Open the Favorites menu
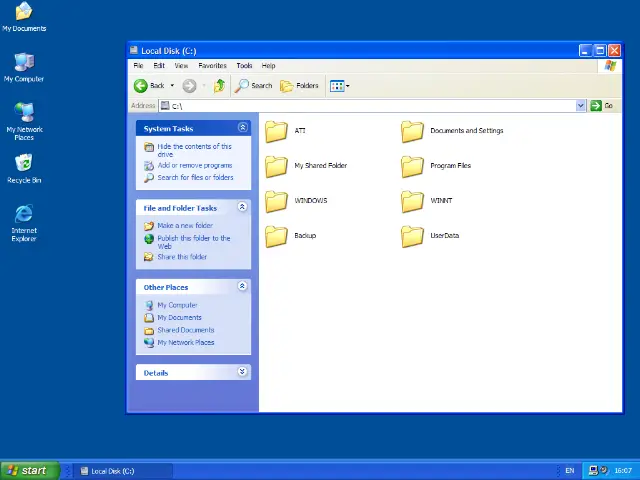 pyautogui.click(x=212, y=66)
